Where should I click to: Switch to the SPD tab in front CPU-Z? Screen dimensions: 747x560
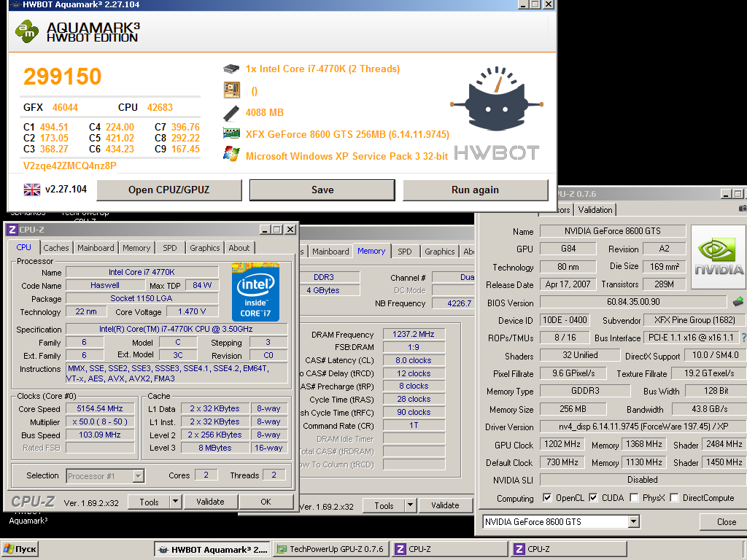(169, 248)
